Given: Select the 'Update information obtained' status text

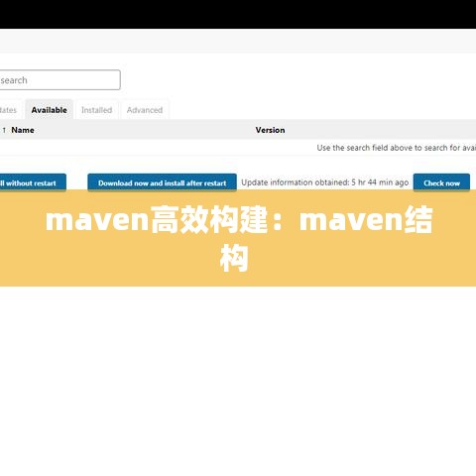Looking at the screenshot, I should (x=325, y=182).
